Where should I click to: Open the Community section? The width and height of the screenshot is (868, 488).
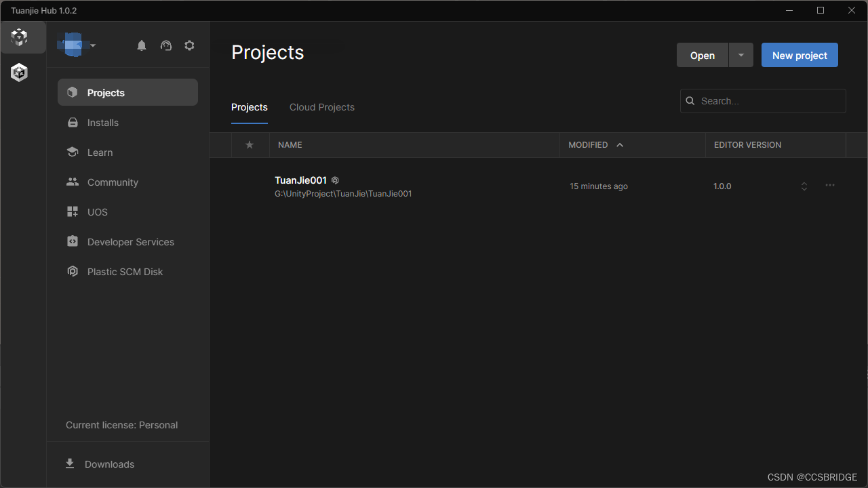click(x=127, y=182)
